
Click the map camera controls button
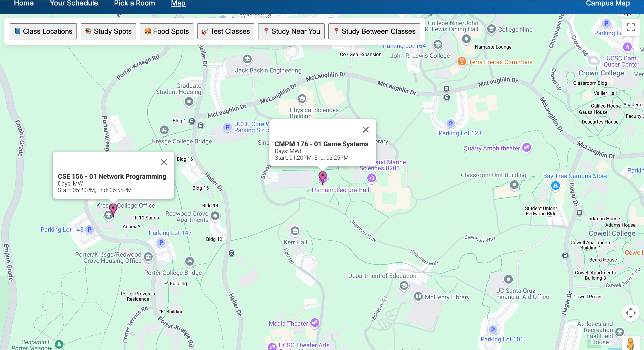pyautogui.click(x=630, y=313)
